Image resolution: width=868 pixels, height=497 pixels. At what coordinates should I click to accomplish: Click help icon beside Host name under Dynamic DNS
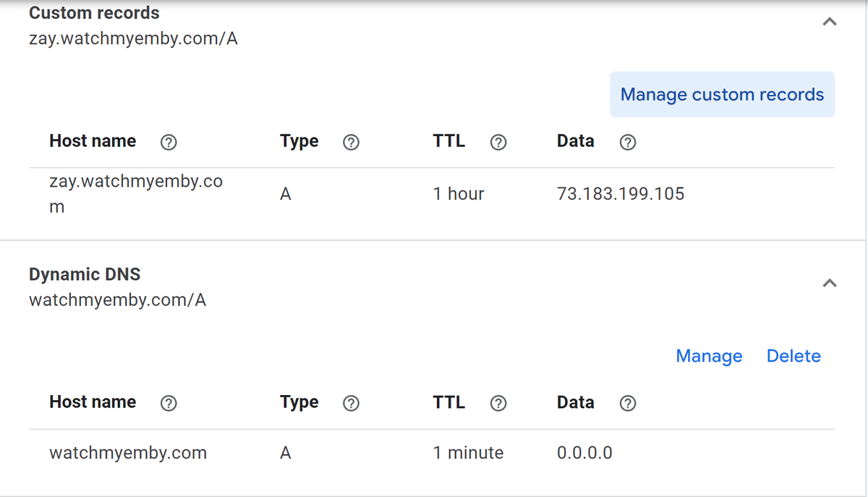[x=169, y=403]
